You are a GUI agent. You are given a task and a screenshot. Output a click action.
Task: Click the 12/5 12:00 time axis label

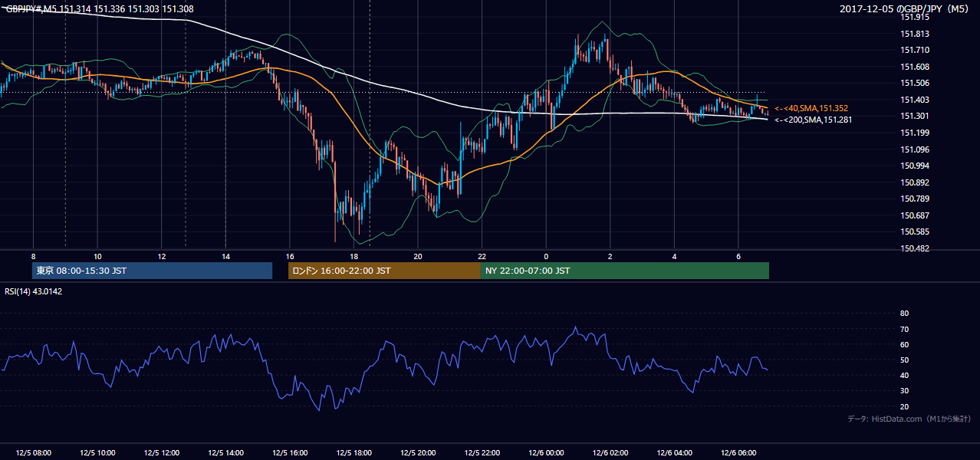tap(161, 453)
